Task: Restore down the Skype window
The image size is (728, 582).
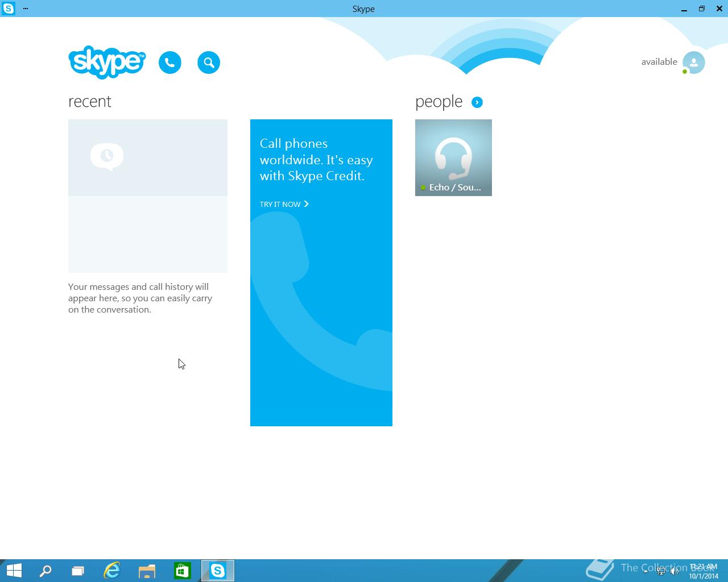Action: (702, 9)
